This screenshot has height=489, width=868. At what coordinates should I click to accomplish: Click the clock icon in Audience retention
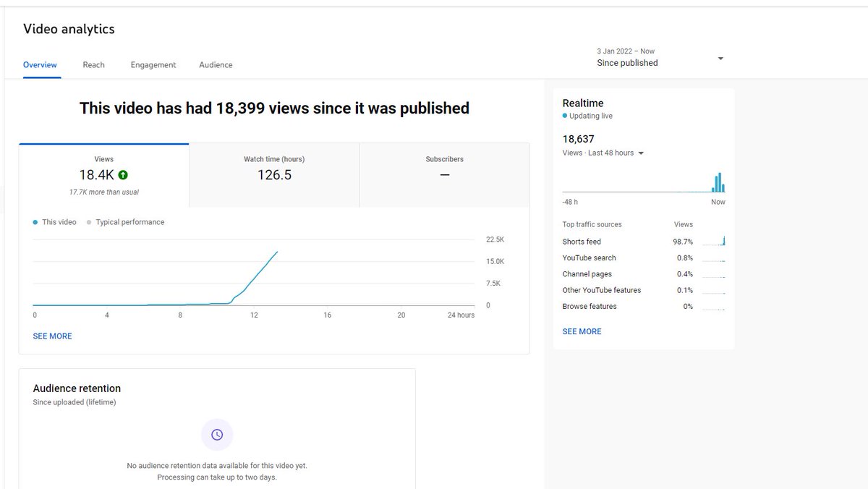pyautogui.click(x=217, y=435)
